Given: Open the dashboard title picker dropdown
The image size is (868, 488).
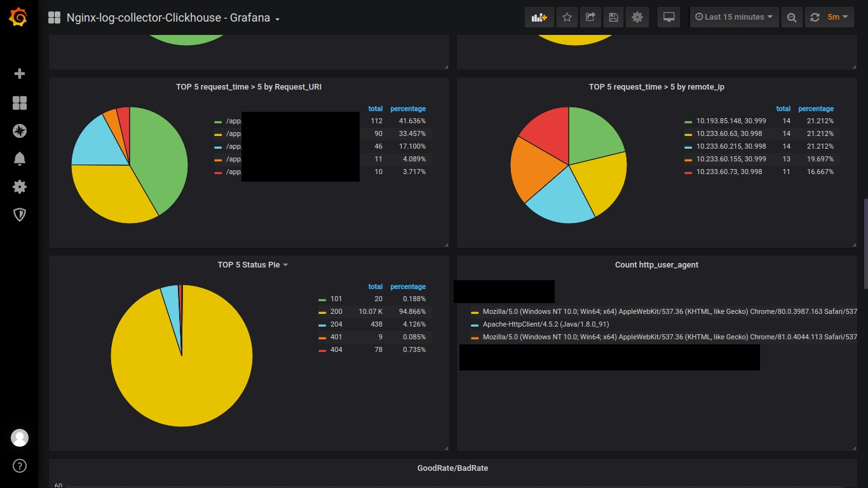Looking at the screenshot, I should coord(173,18).
